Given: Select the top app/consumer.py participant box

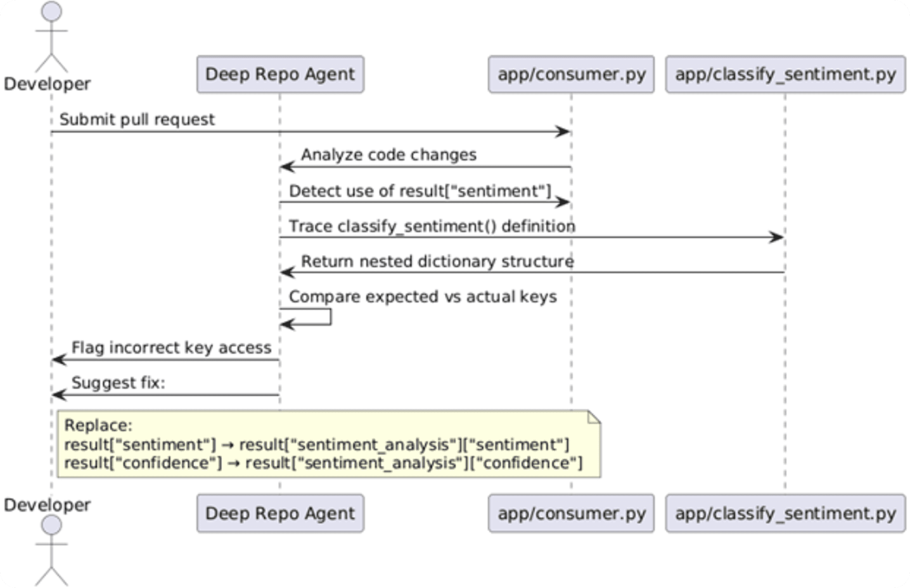Looking at the screenshot, I should coord(571,74).
